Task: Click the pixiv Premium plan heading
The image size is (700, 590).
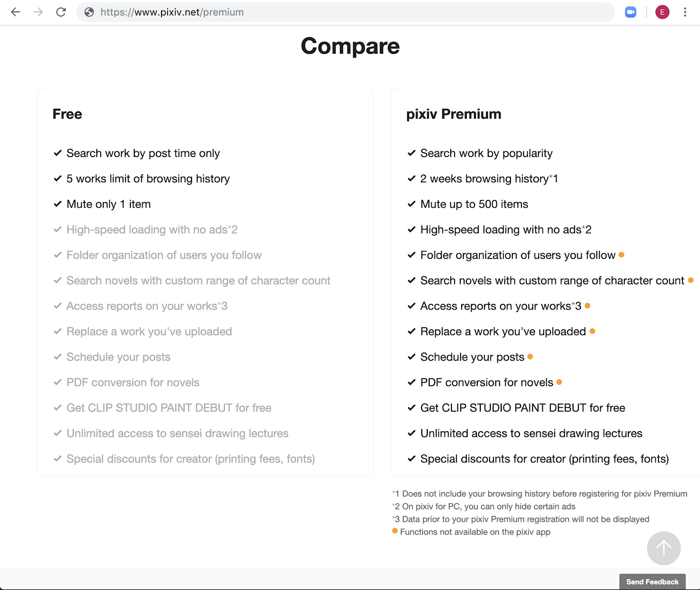Action: coord(454,114)
